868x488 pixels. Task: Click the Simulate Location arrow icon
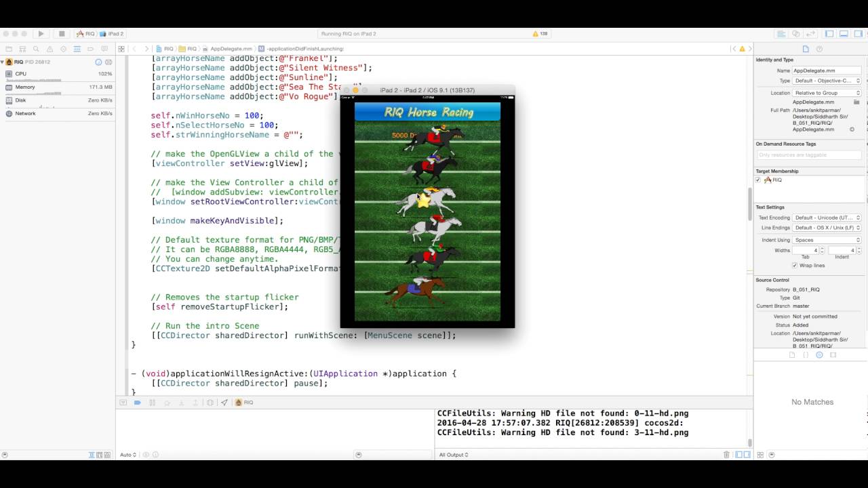point(224,403)
